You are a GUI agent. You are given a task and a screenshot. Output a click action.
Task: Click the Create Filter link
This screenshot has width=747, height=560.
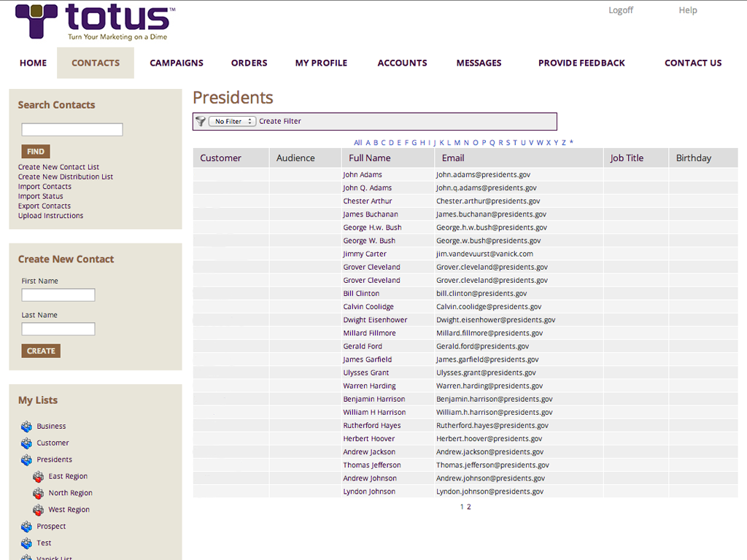pos(280,121)
